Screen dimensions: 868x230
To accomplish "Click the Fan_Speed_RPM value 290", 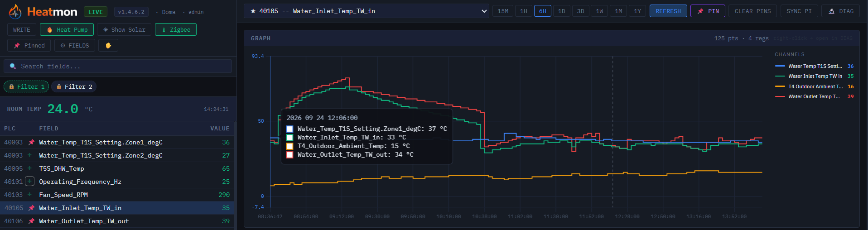I will [224, 195].
